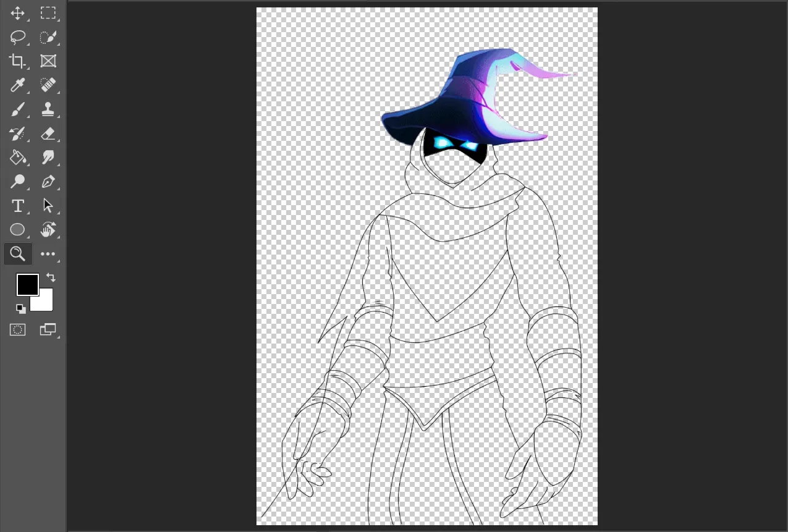Click the glowing blue eyes on canvas
Image resolution: width=788 pixels, height=532 pixels.
(456, 145)
